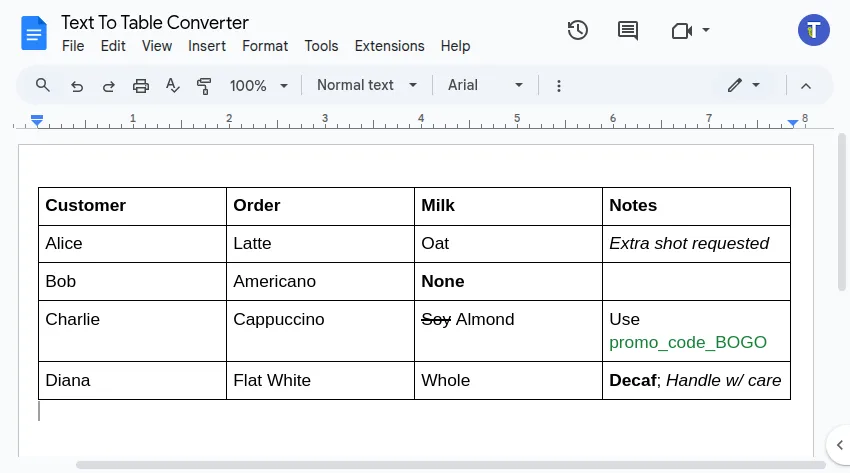
Task: Open the editing mode pencil dropdown
Action: tap(744, 85)
